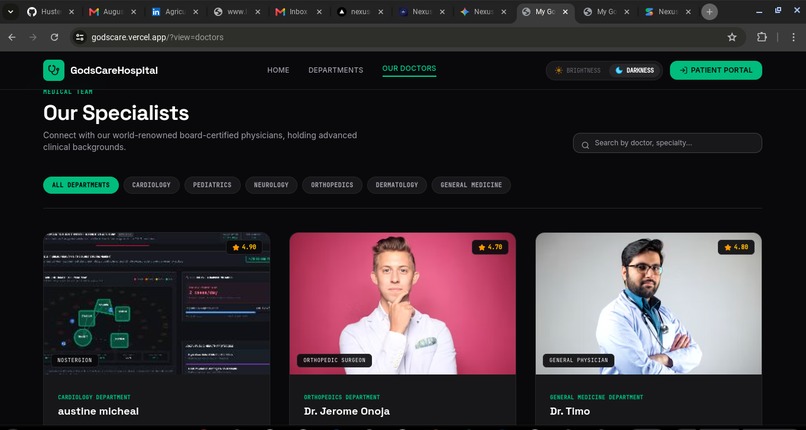
Task: Close the Gmail Inbox tab
Action: coord(319,12)
